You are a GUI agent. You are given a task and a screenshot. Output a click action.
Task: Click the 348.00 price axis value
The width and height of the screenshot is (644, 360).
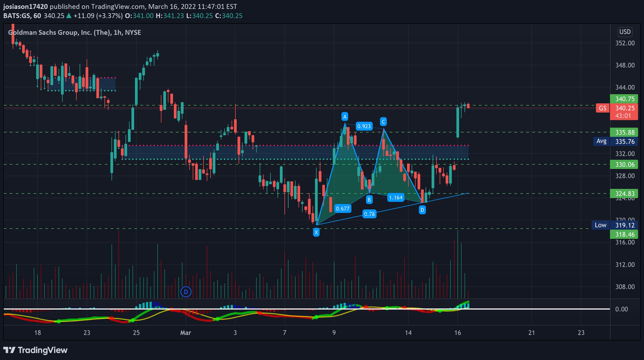pyautogui.click(x=625, y=65)
